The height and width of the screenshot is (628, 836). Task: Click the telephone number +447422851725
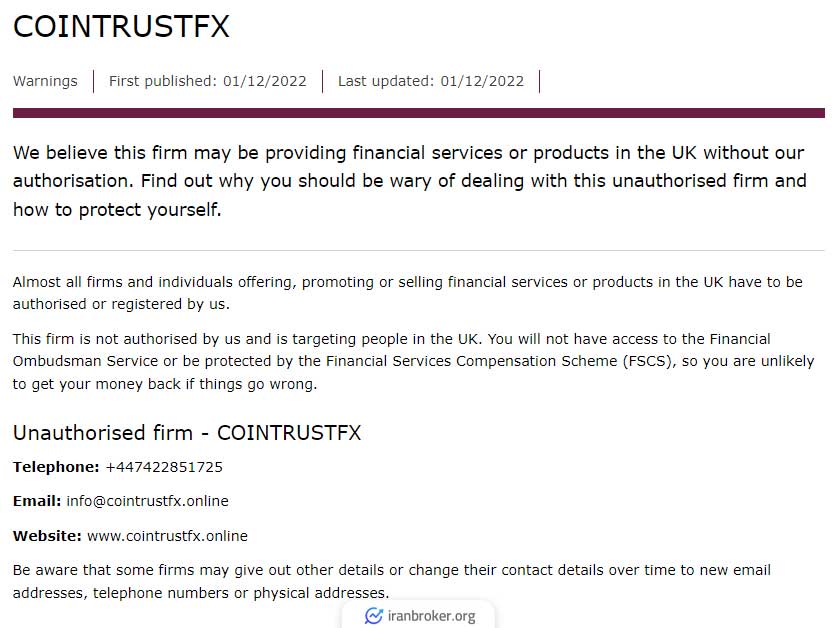click(164, 467)
